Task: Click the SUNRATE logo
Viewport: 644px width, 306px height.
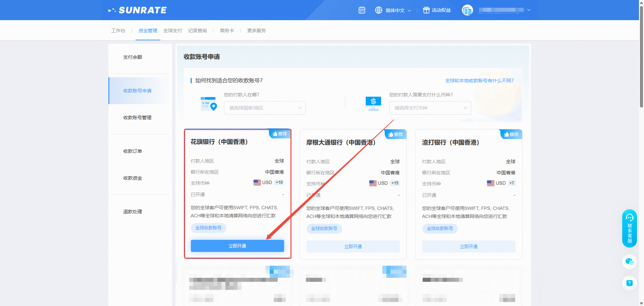Action: pos(138,10)
